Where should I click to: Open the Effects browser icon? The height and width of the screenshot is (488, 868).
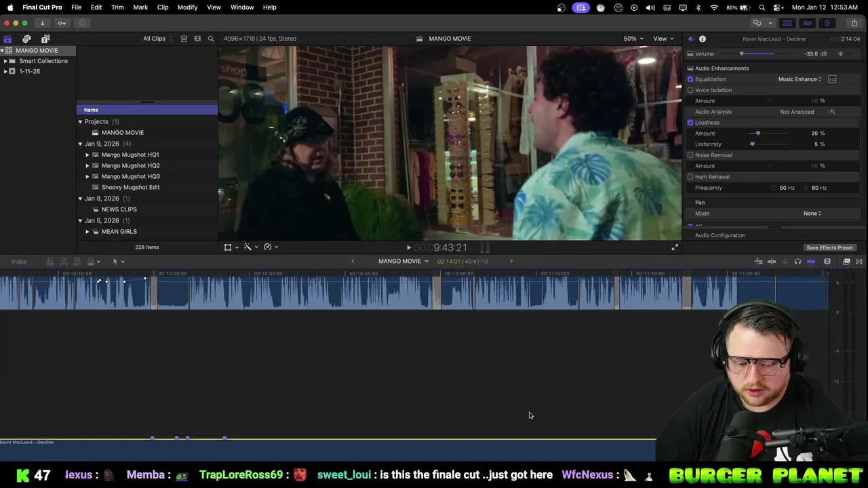point(846,262)
